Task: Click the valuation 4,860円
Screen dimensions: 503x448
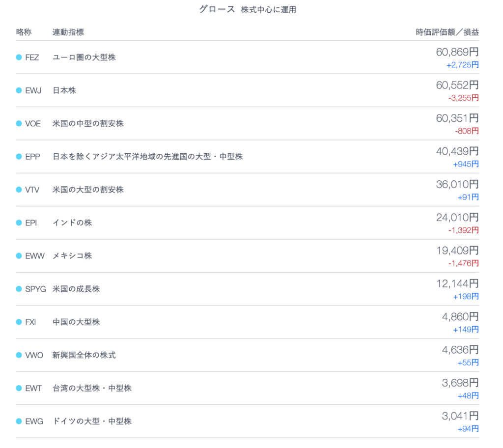Action: pos(460,317)
